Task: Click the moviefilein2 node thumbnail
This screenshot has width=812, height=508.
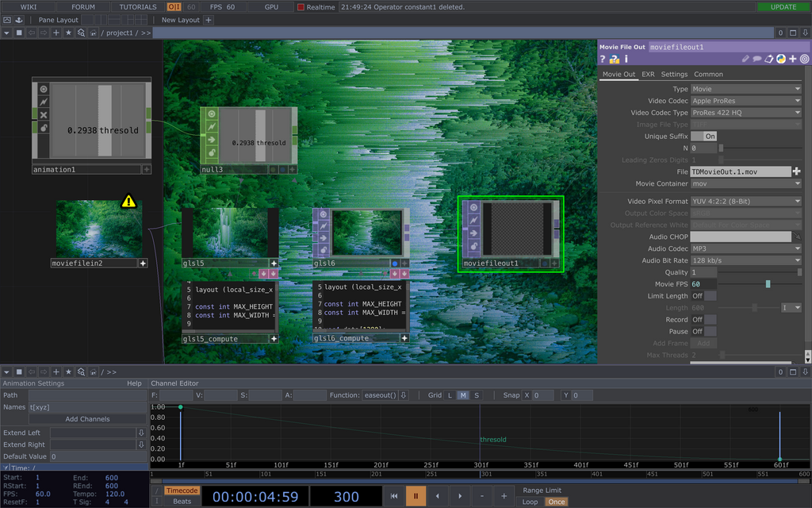Action: point(99,229)
